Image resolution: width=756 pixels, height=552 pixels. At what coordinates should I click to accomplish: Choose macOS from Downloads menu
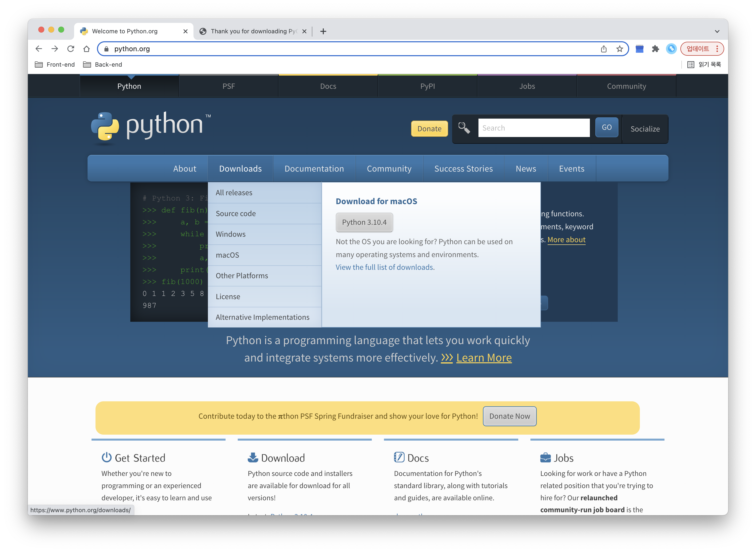(265, 255)
